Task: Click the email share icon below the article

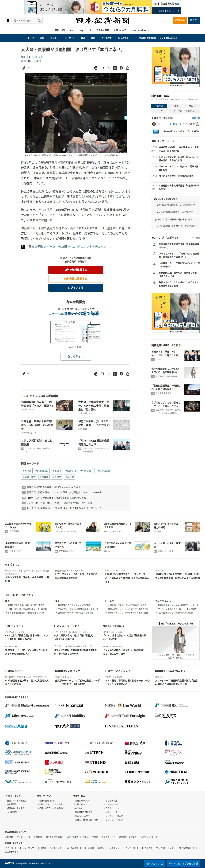Action: pyautogui.click(x=102, y=374)
